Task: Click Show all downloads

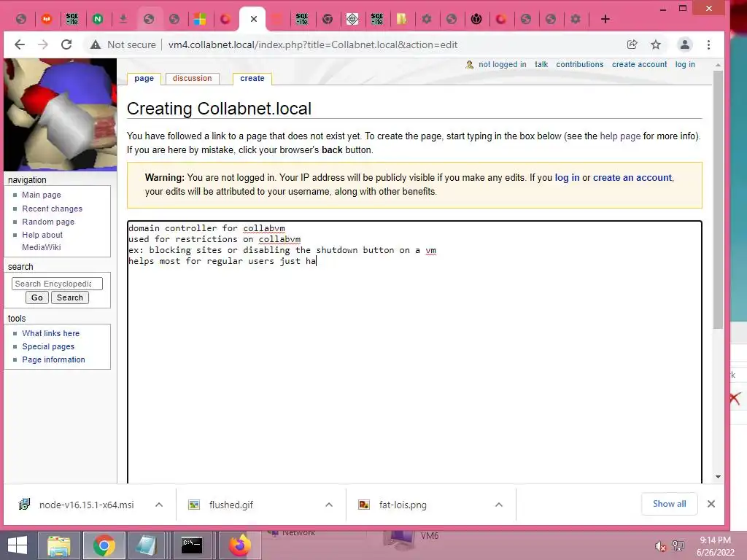Action: tap(670, 504)
